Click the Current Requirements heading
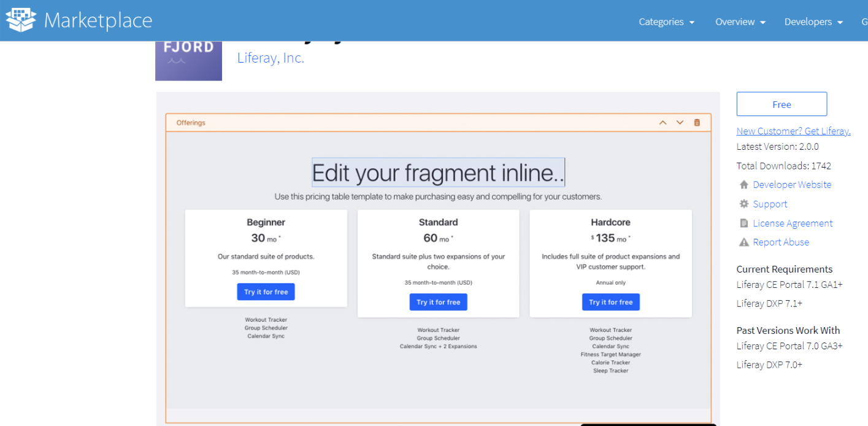The image size is (868, 426). coord(785,269)
